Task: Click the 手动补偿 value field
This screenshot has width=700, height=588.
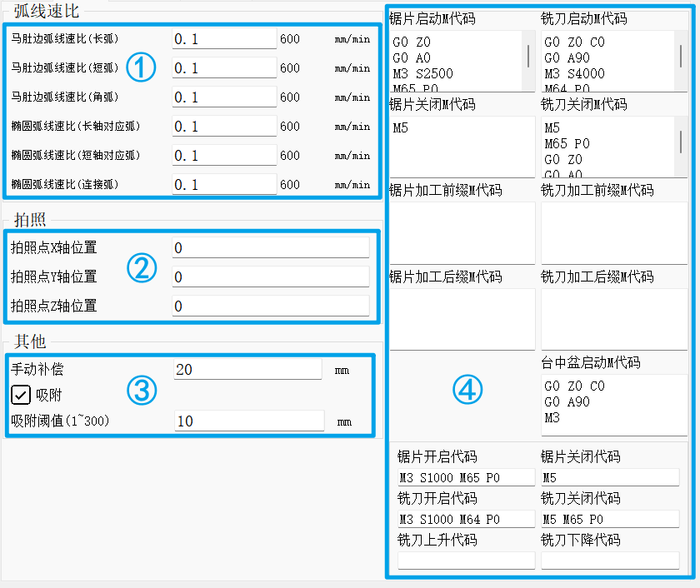Action: (247, 369)
